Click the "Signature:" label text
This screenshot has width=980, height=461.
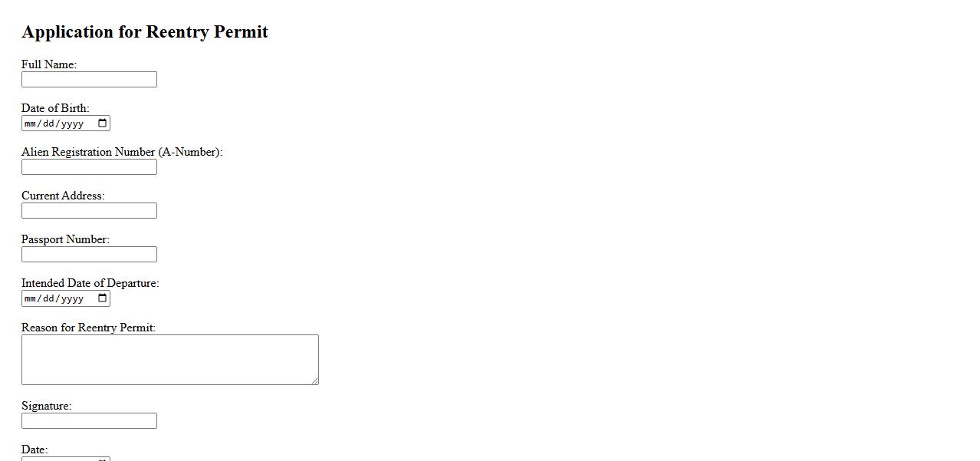[46, 406]
